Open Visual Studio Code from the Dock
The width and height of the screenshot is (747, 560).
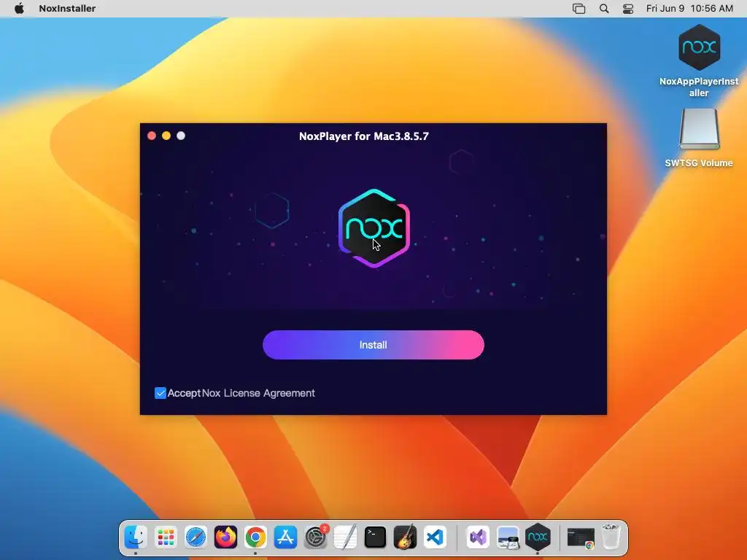pyautogui.click(x=435, y=537)
